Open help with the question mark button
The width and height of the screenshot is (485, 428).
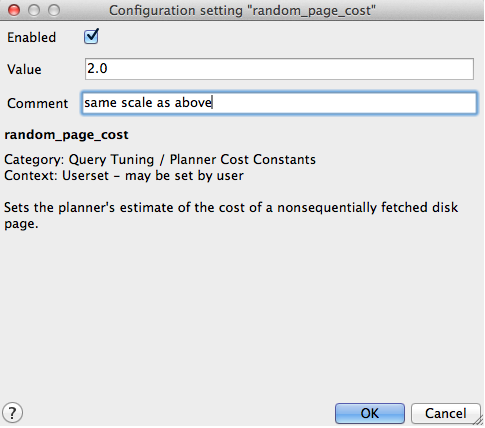tap(12, 413)
